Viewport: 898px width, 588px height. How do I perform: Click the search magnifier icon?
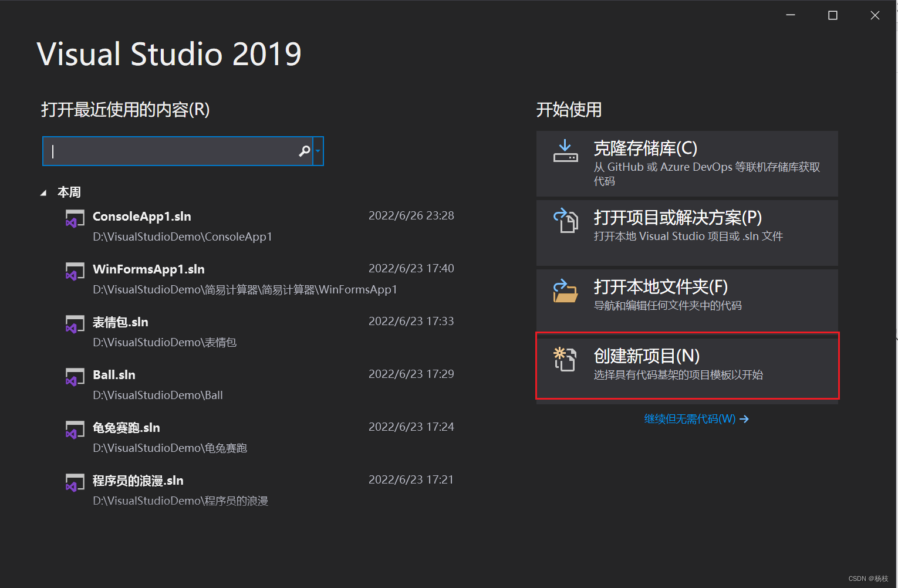pos(304,151)
